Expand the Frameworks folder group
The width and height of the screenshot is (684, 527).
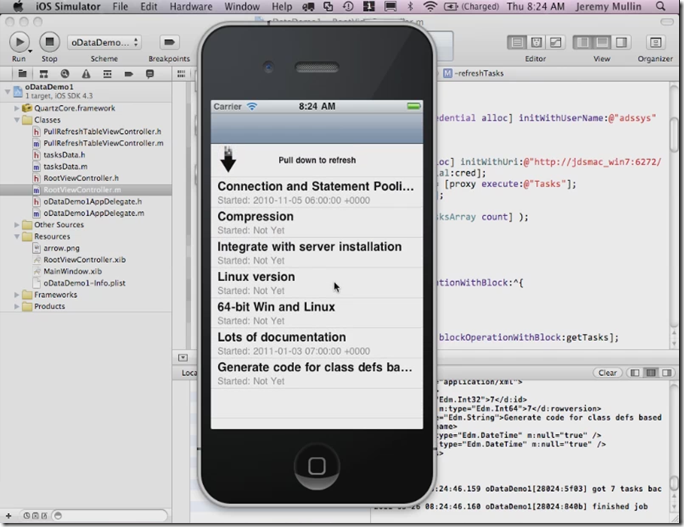[17, 295]
